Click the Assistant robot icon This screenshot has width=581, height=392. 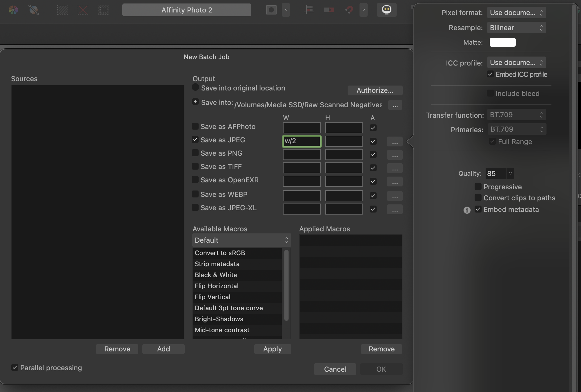[x=387, y=10]
